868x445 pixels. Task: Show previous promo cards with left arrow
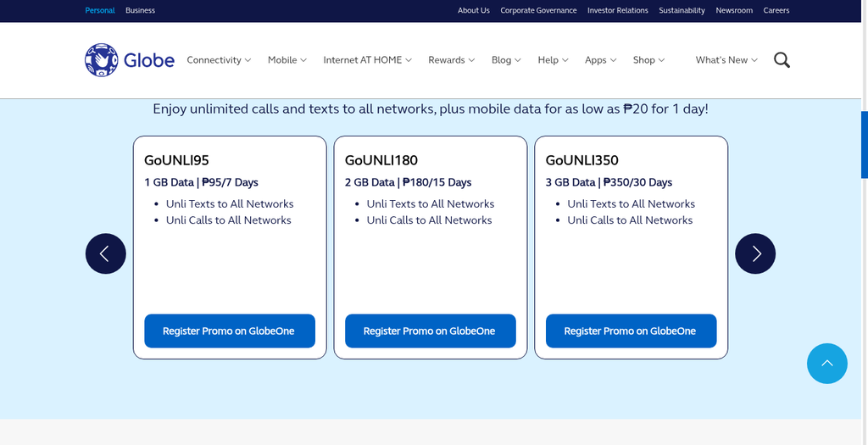point(106,253)
